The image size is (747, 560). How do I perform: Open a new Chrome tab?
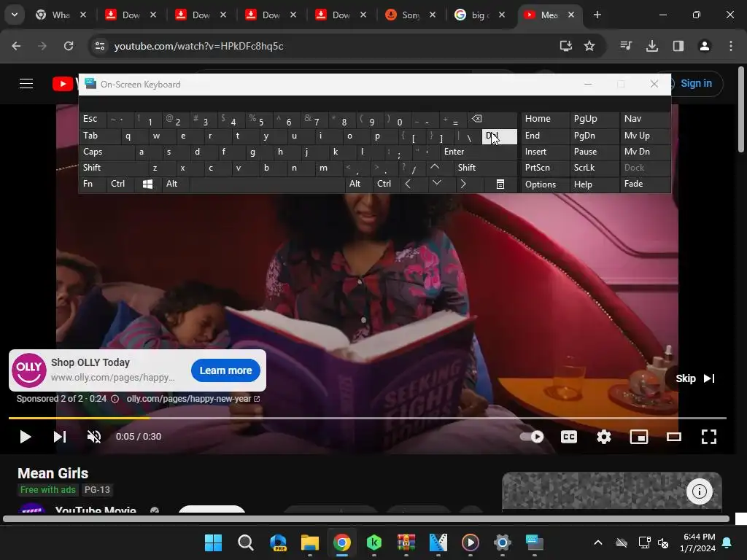[x=597, y=15]
